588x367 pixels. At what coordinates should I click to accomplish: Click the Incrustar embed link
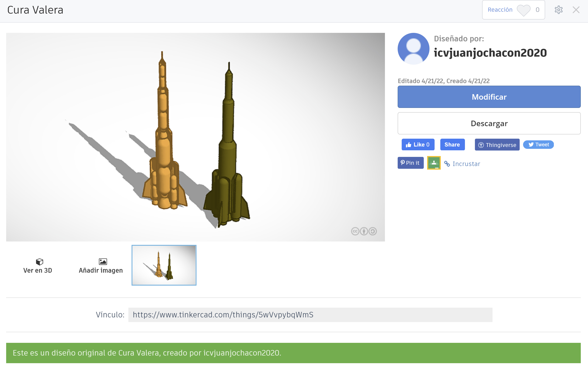[466, 164]
